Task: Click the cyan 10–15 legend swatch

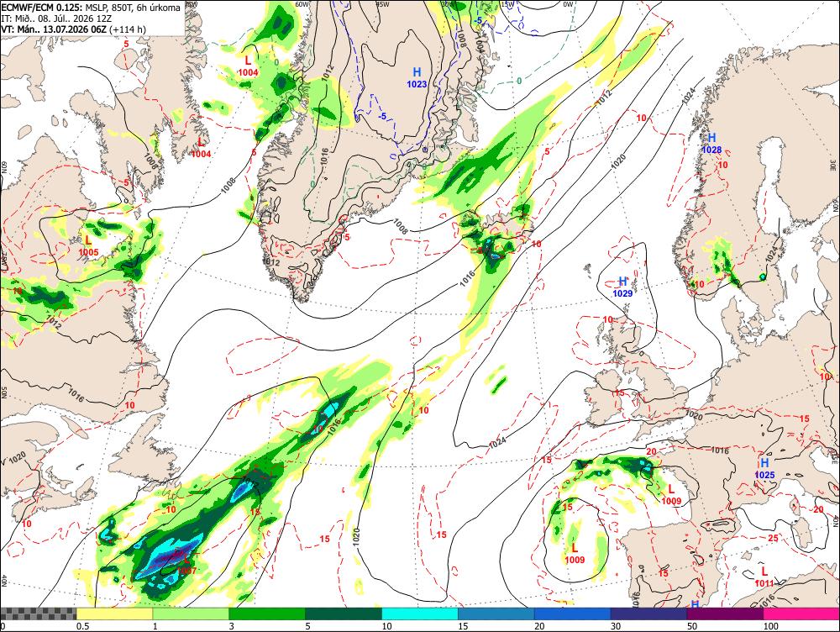Action: pyautogui.click(x=420, y=614)
